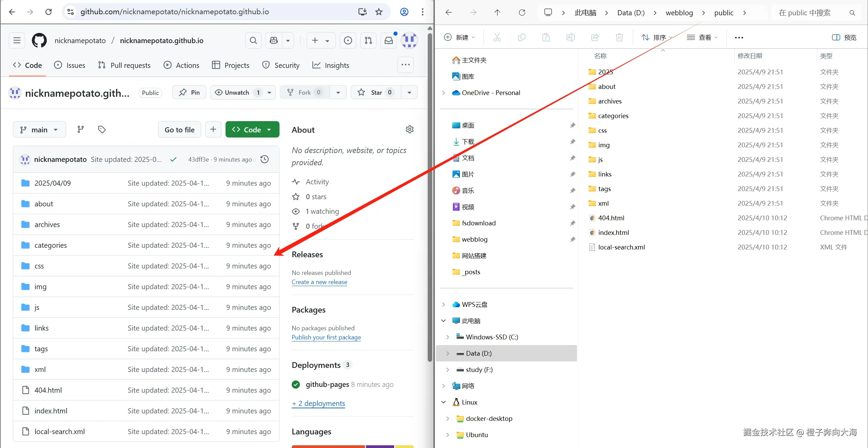Refresh the File Explorer folder view
The height and width of the screenshot is (448, 868).
point(522,13)
